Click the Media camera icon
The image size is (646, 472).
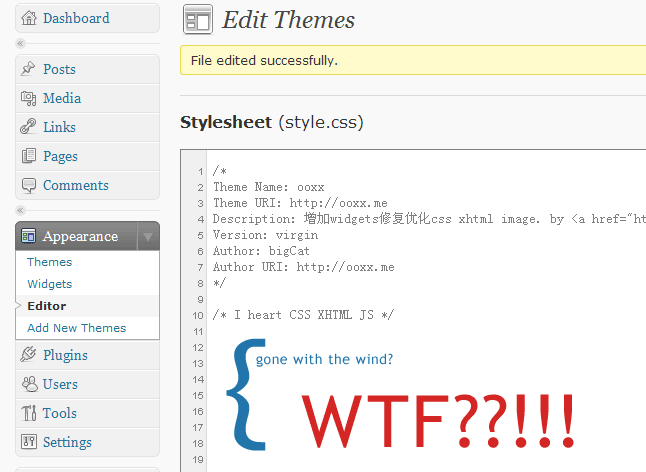point(28,98)
